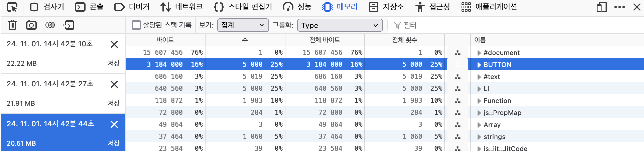Clear snapshots with the trash icon

click(12, 25)
